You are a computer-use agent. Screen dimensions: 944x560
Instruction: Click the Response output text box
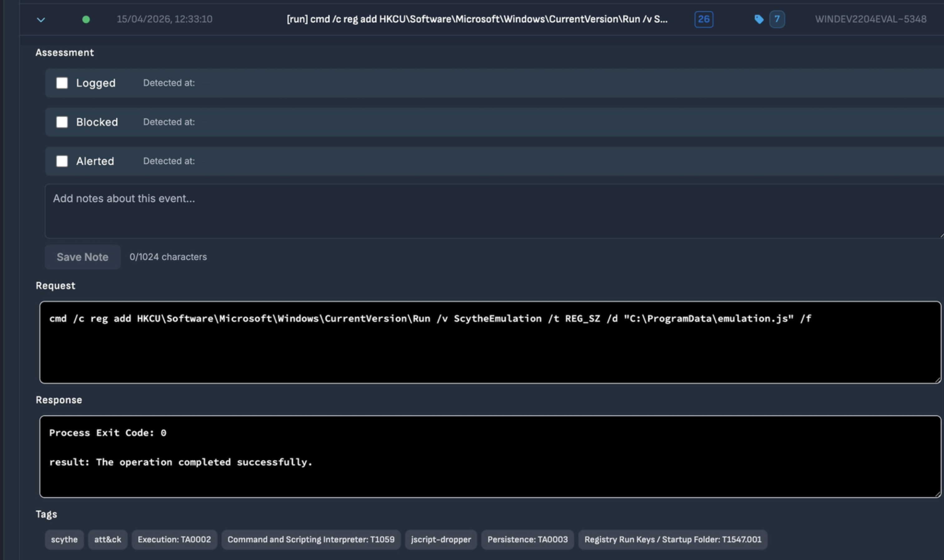pyautogui.click(x=490, y=456)
